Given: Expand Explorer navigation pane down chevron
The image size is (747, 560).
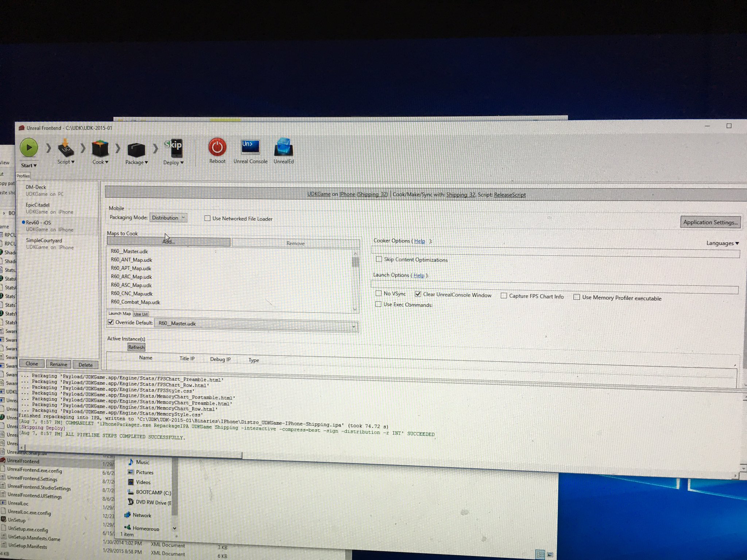Looking at the screenshot, I should click(x=174, y=528).
